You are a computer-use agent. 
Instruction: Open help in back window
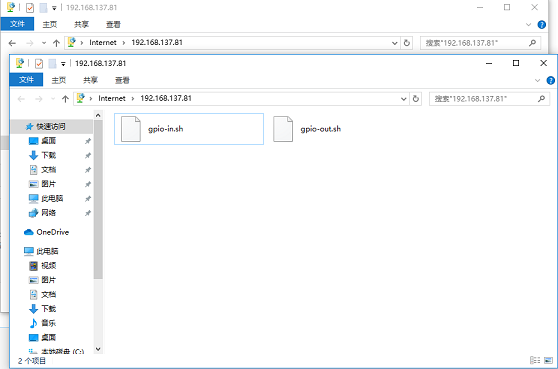pyautogui.click(x=542, y=25)
